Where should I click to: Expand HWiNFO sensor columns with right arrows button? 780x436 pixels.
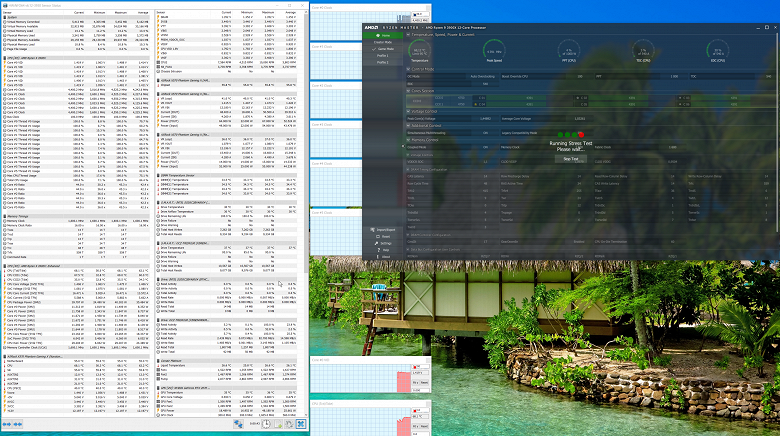coord(7,424)
